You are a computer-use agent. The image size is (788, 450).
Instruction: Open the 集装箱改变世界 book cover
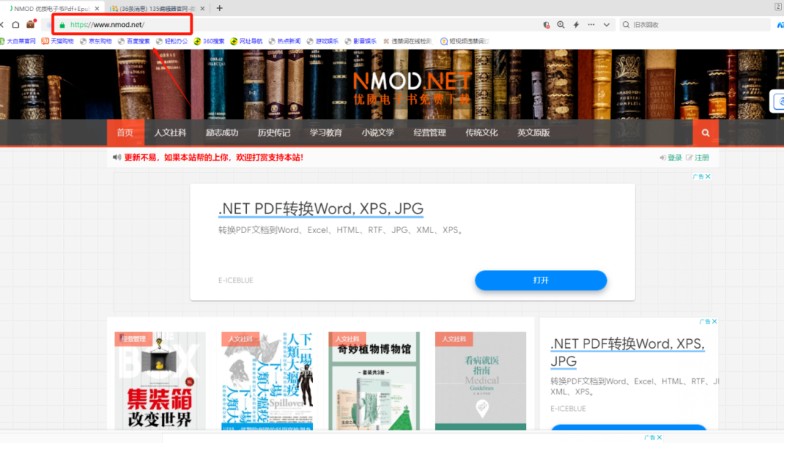[158, 382]
